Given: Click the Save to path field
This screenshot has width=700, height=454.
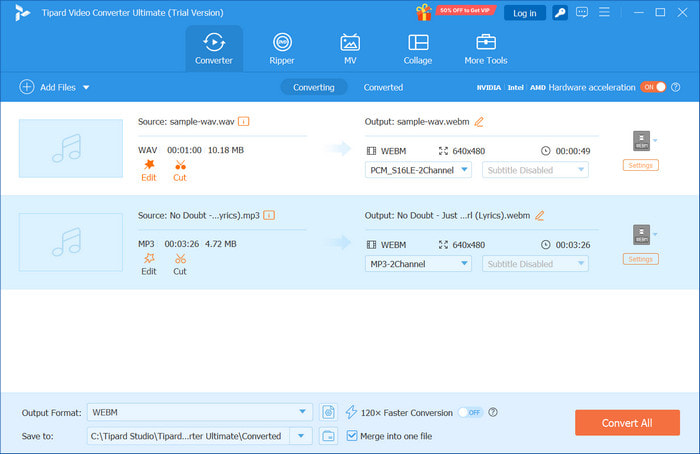Looking at the screenshot, I should [188, 436].
